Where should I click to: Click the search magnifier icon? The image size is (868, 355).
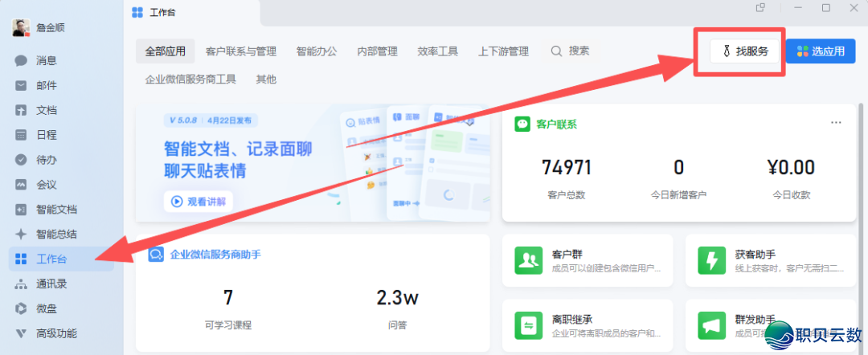(556, 51)
